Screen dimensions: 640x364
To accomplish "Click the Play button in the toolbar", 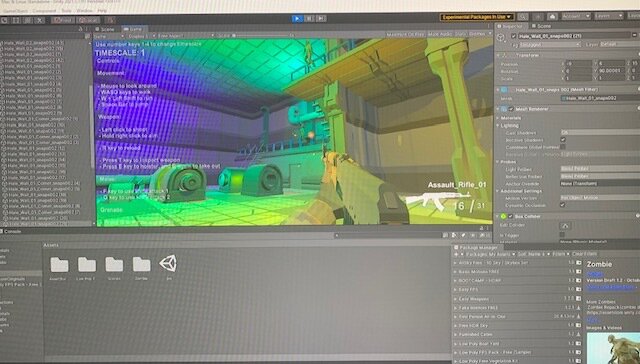I will tap(297, 18).
